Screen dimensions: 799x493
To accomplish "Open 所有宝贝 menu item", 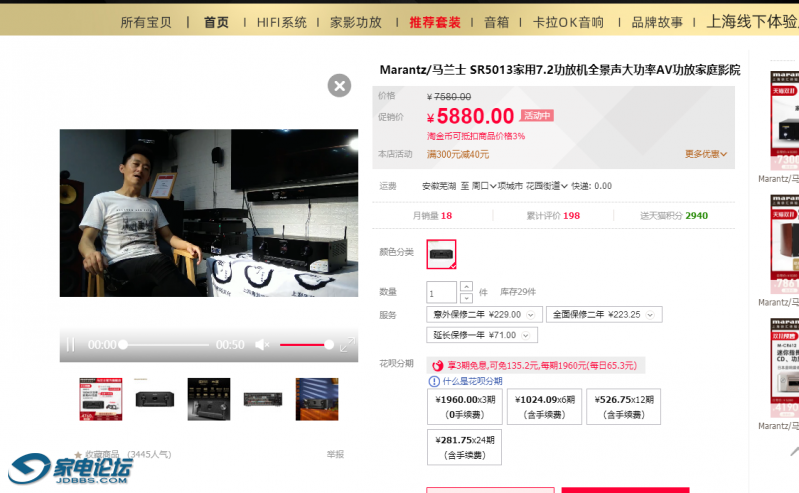I will click(x=146, y=22).
